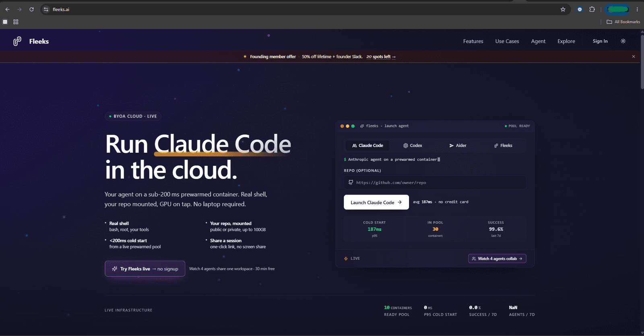Open the browser extensions puzzle icon
The width and height of the screenshot is (644, 336).
592,9
